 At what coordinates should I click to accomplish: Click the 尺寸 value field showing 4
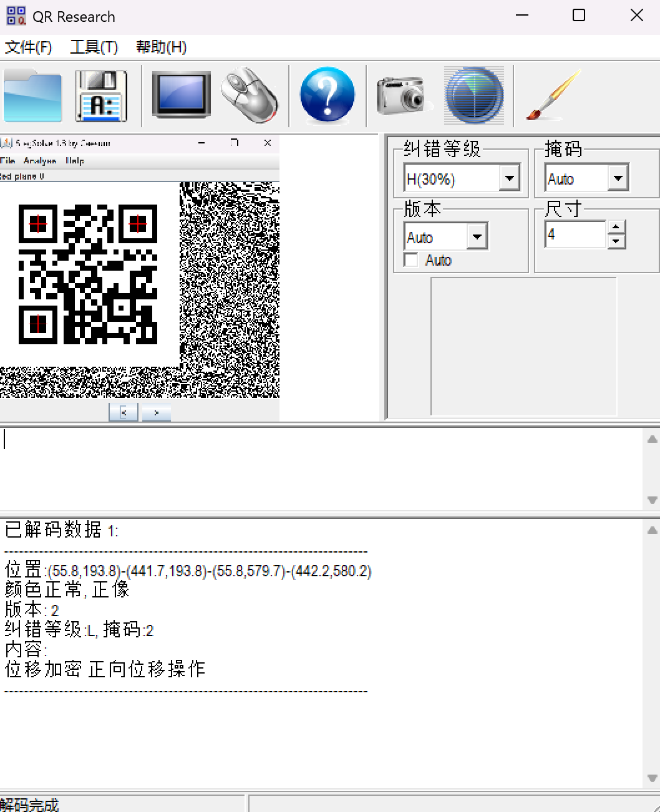tap(575, 234)
